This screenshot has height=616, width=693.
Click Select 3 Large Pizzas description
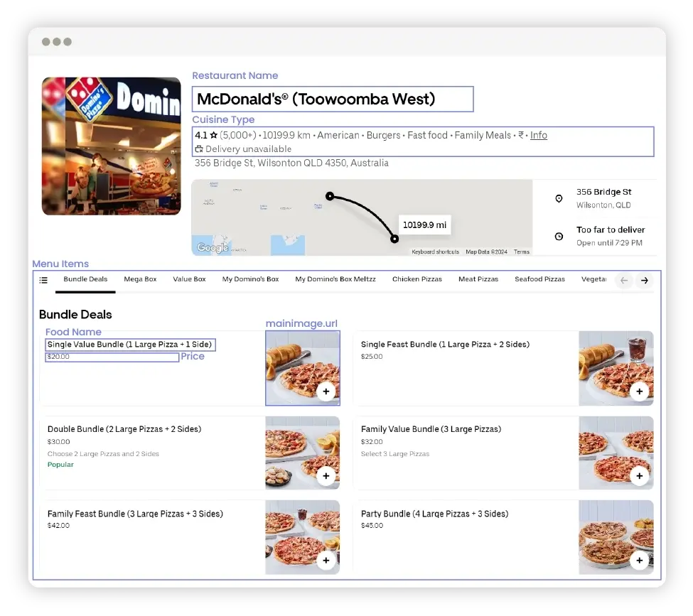point(395,454)
